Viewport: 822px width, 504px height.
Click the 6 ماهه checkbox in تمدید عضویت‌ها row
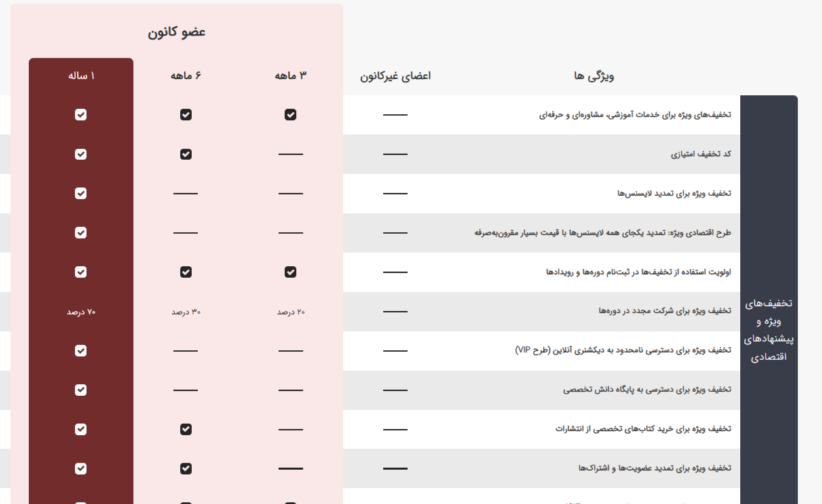[186, 469]
